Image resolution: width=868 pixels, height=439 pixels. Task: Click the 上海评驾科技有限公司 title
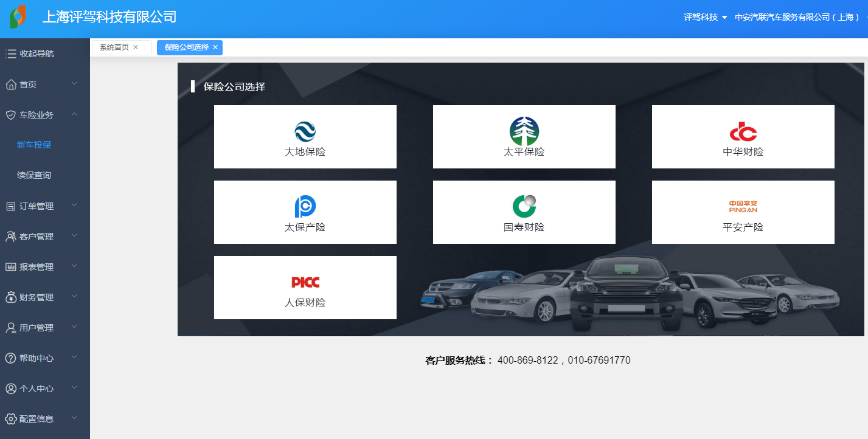[x=109, y=16]
